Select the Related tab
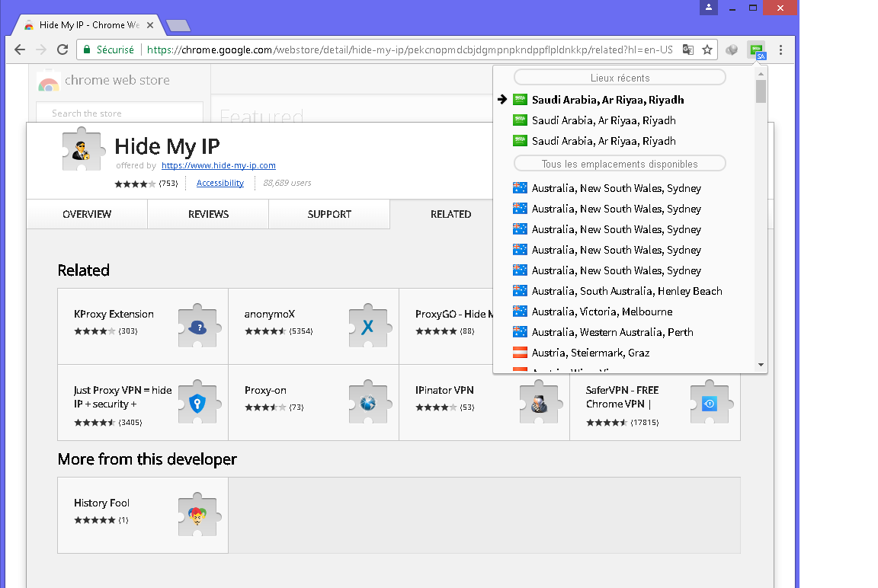Image resolution: width=878 pixels, height=588 pixels. [x=450, y=214]
